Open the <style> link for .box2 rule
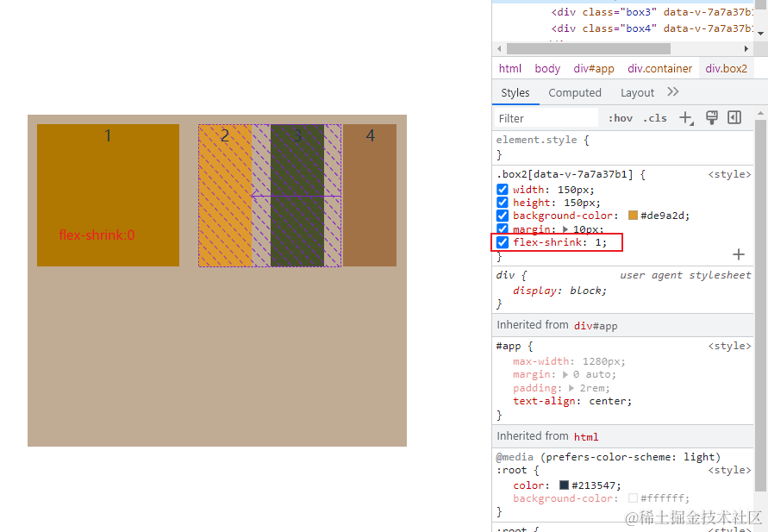Image resolution: width=768 pixels, height=532 pixels. (x=729, y=174)
